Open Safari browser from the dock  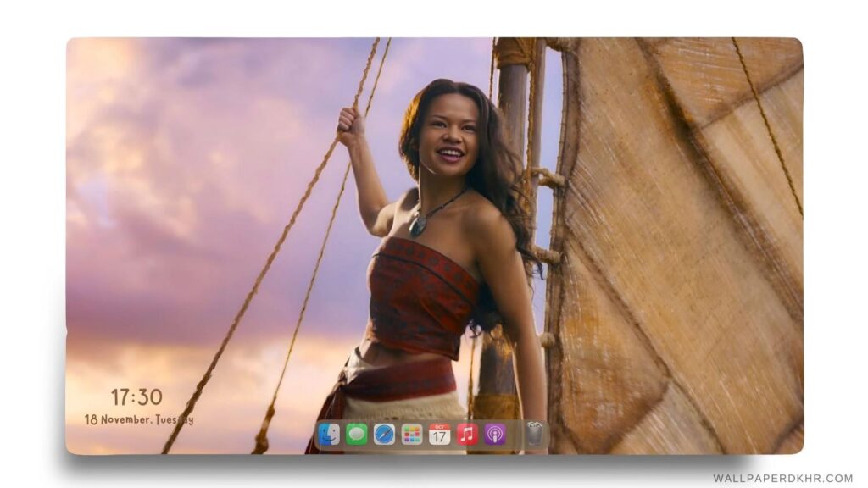tap(384, 435)
